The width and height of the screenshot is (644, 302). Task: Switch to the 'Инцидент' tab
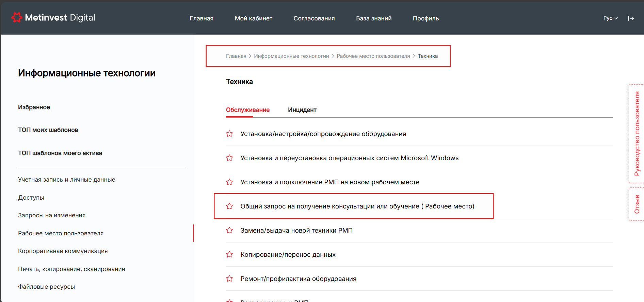click(302, 110)
